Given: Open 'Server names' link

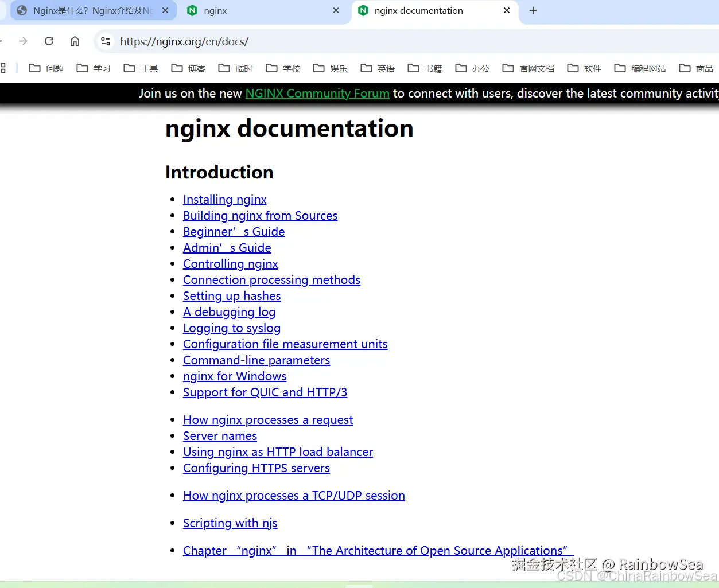Looking at the screenshot, I should click(x=220, y=436).
